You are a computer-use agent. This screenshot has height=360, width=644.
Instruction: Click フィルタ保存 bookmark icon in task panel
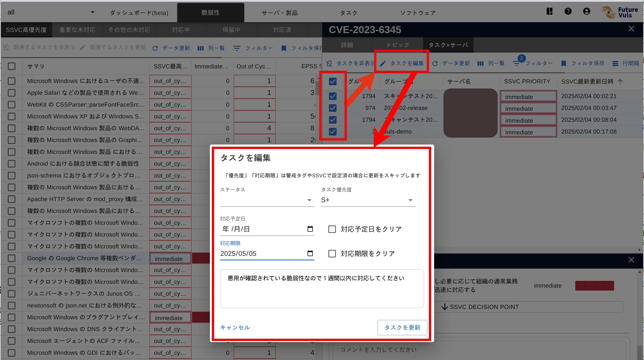563,63
